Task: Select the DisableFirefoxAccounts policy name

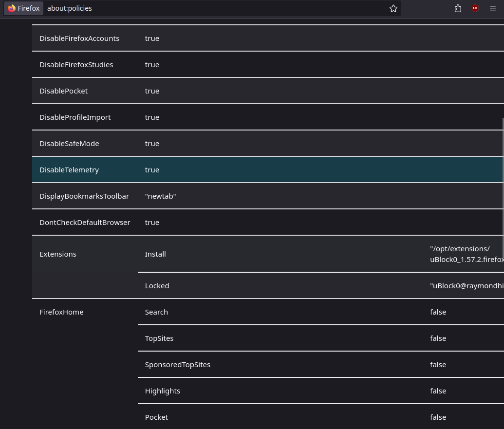Action: coord(79,38)
